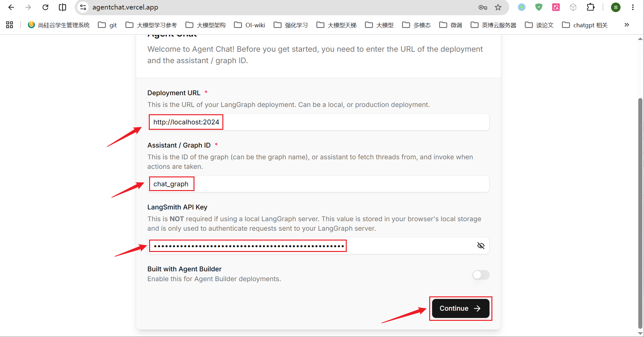Screen dimensions: 644x337
Task: Open the grey cube extension
Action: tap(573, 7)
